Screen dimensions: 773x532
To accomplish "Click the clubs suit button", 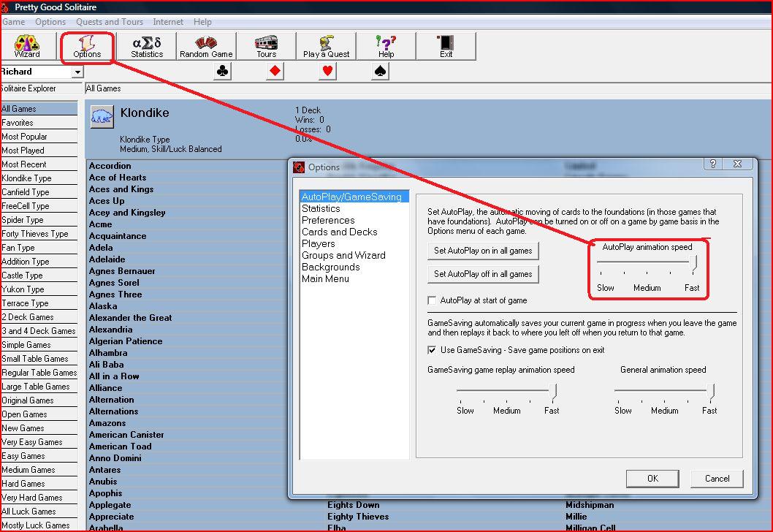I will [222, 72].
